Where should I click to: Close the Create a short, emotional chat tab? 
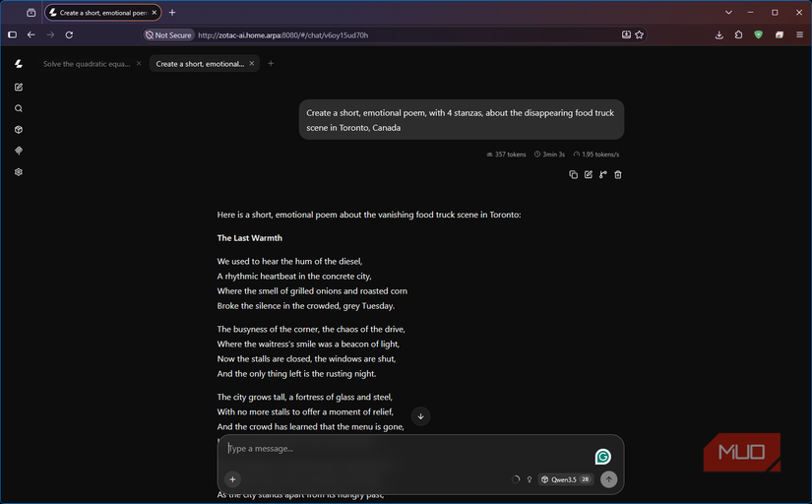pos(252,63)
